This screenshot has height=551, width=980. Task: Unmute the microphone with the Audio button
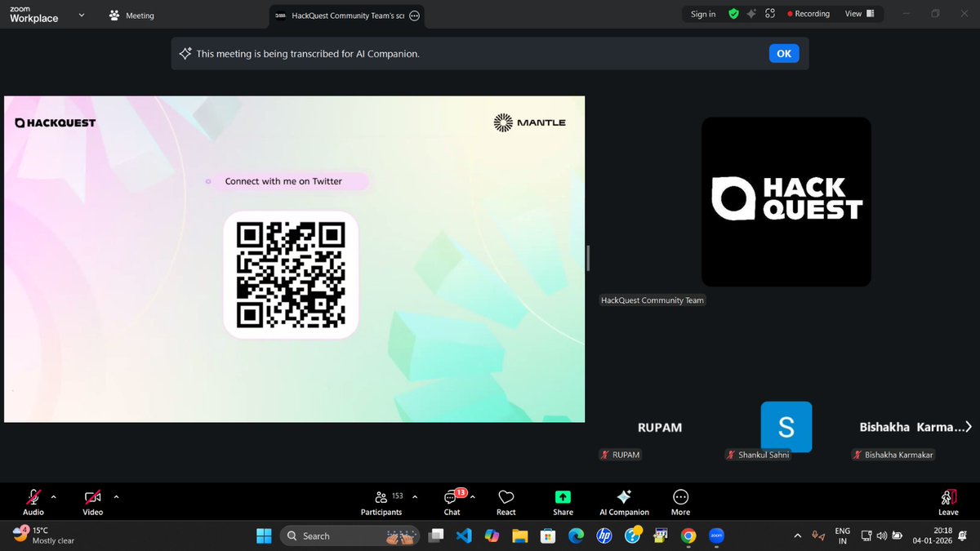33,502
